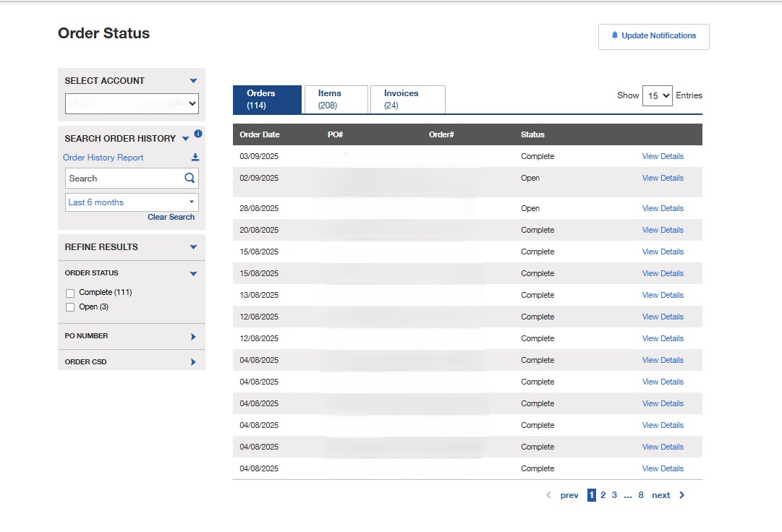Collapse the Order Status refine section
The width and height of the screenshot is (782, 532).
tap(192, 273)
